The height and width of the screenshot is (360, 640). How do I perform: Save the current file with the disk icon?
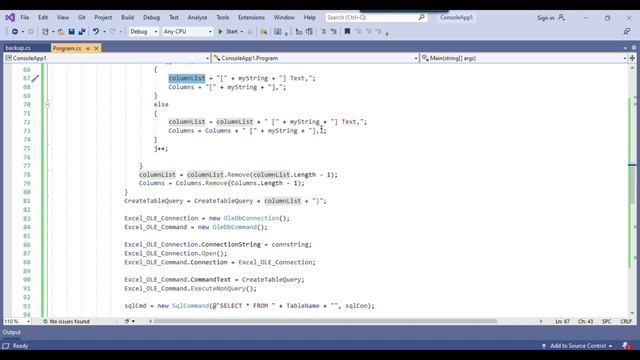(x=71, y=31)
